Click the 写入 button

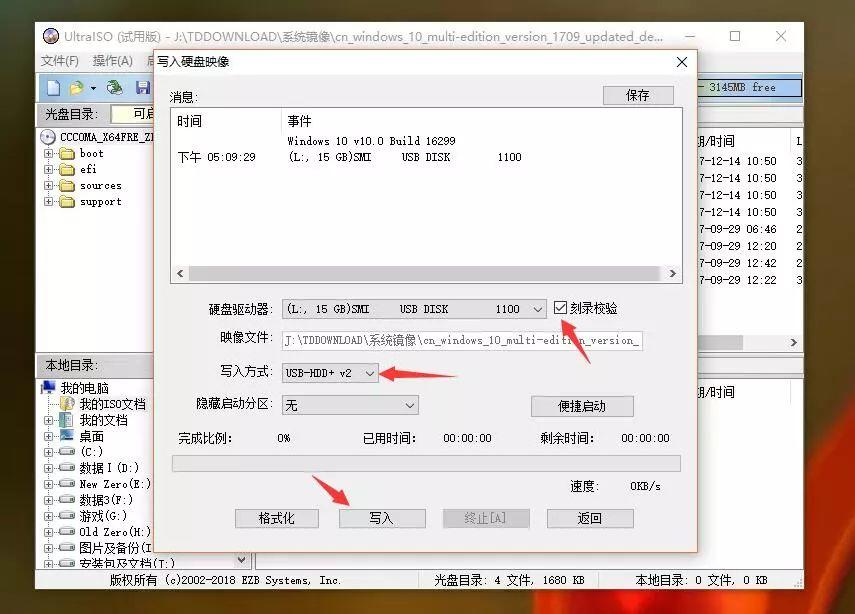[382, 518]
